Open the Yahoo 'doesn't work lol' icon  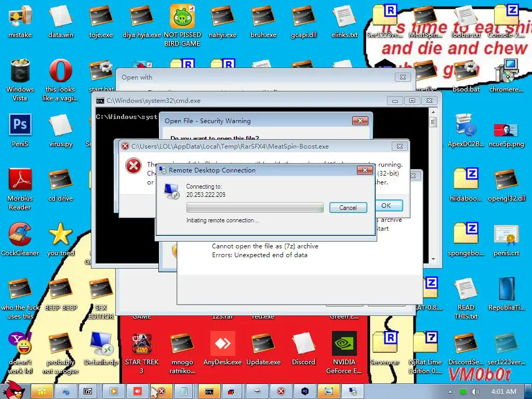20,353
